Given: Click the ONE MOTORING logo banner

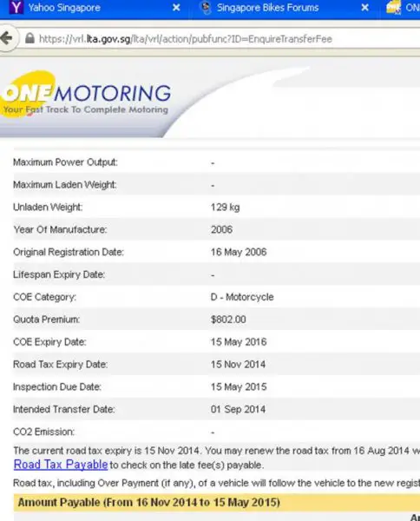Looking at the screenshot, I should 86,96.
